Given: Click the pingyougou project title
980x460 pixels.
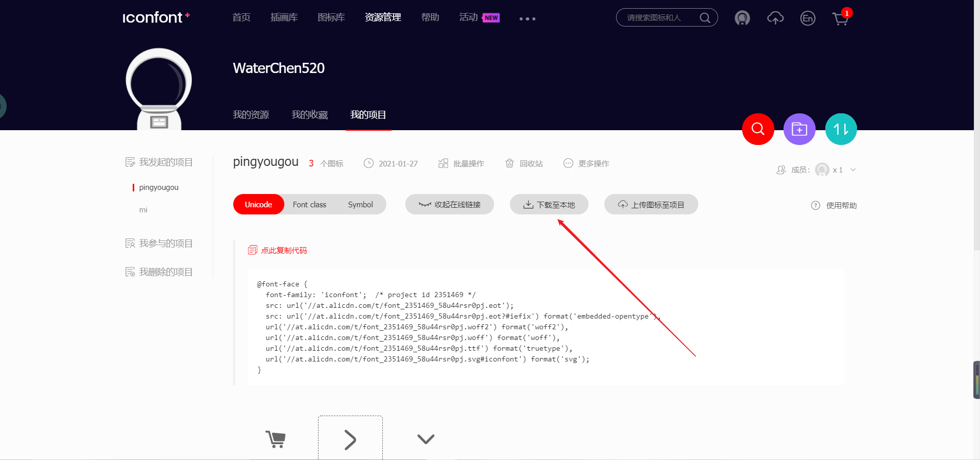Looking at the screenshot, I should pos(265,162).
